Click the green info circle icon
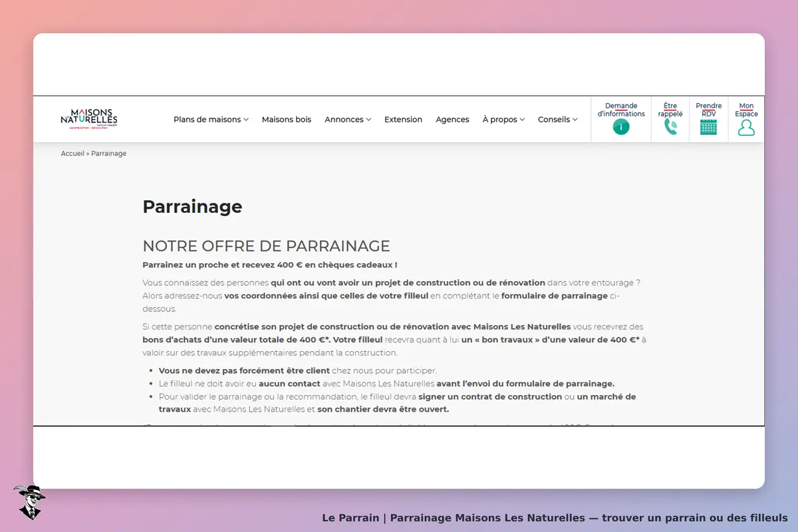798x532 pixels. 621,127
